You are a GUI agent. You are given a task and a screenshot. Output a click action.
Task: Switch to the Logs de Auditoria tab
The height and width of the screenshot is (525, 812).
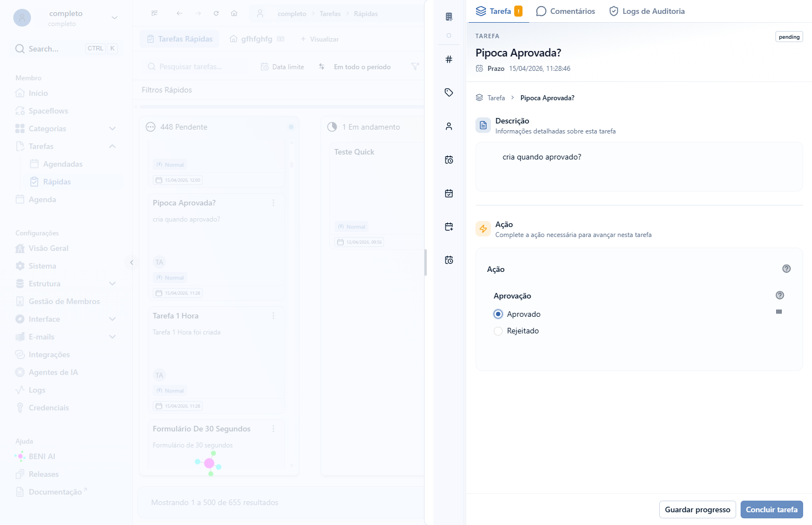click(x=647, y=11)
